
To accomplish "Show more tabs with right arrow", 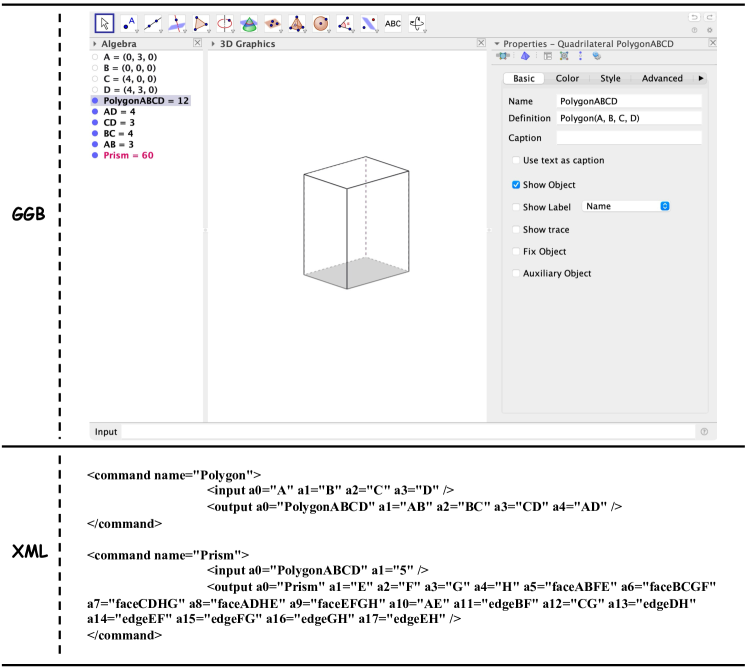I will point(700,78).
